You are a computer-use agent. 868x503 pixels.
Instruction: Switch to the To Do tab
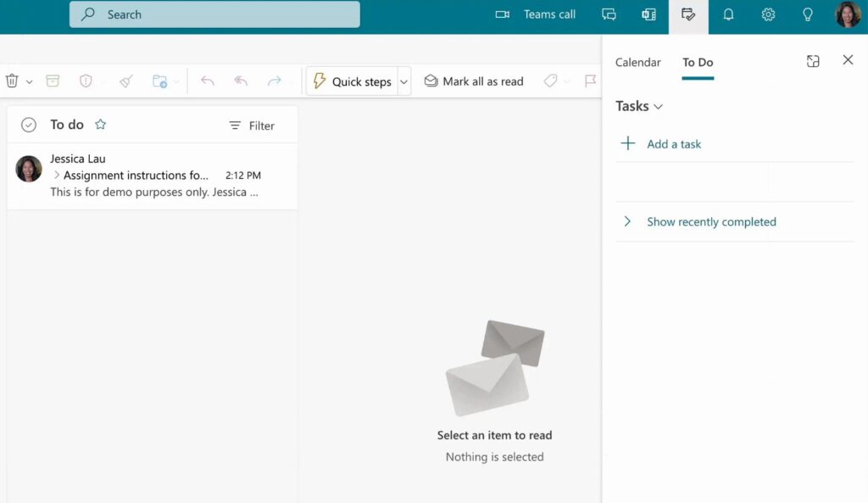pos(698,62)
